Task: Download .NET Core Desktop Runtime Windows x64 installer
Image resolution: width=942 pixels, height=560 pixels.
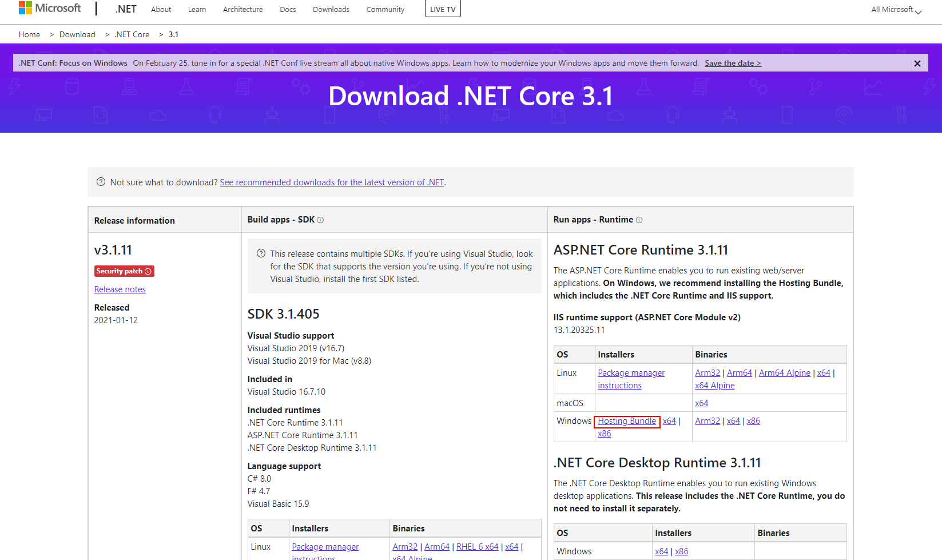Action: 661,552
